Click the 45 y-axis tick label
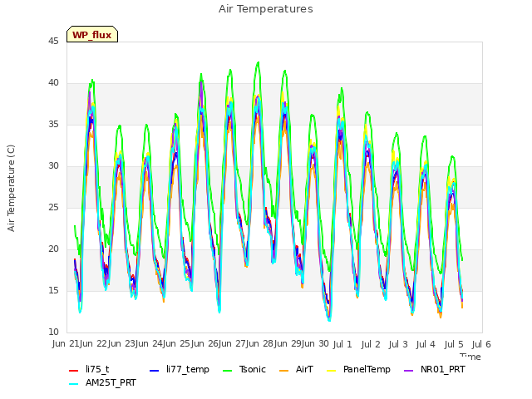The image size is (532, 399). pyautogui.click(x=53, y=41)
